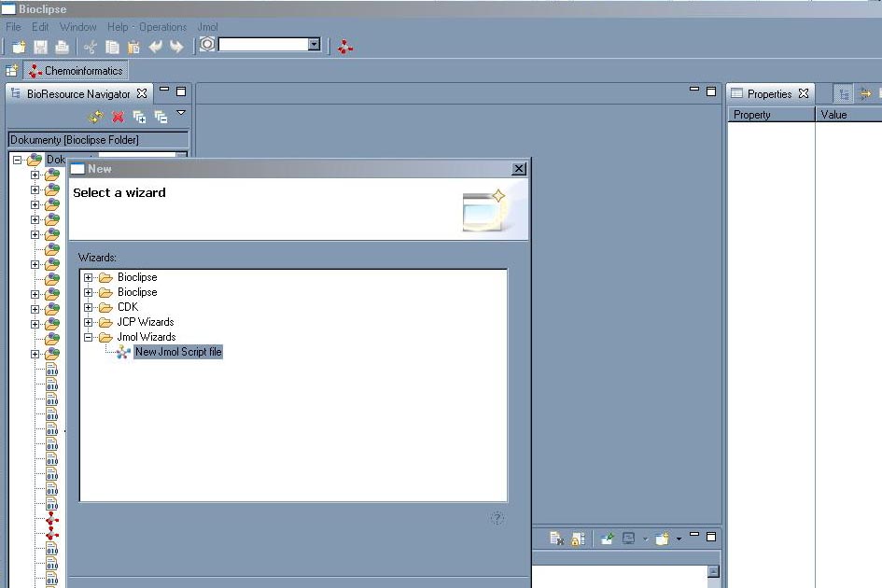This screenshot has height=588, width=882.
Task: Click the console scrollbar up arrow
Action: point(713,572)
